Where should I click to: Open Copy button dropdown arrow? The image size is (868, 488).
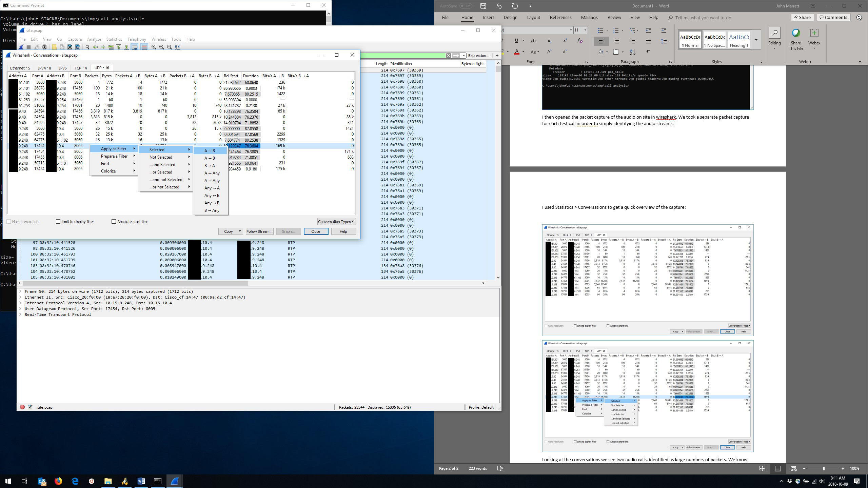point(240,231)
